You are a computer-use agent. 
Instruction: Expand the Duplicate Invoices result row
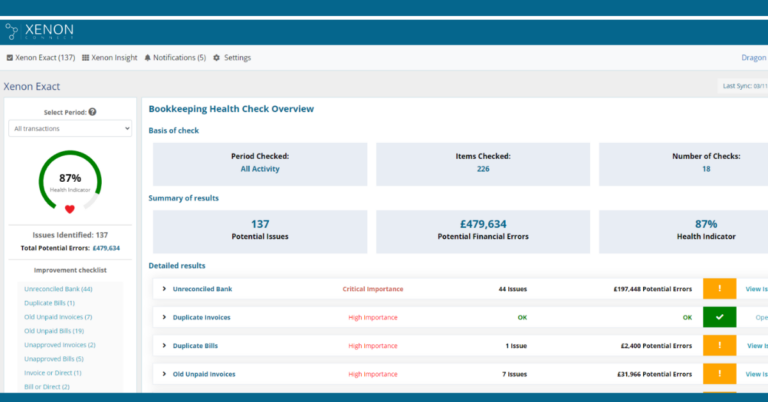pos(164,317)
